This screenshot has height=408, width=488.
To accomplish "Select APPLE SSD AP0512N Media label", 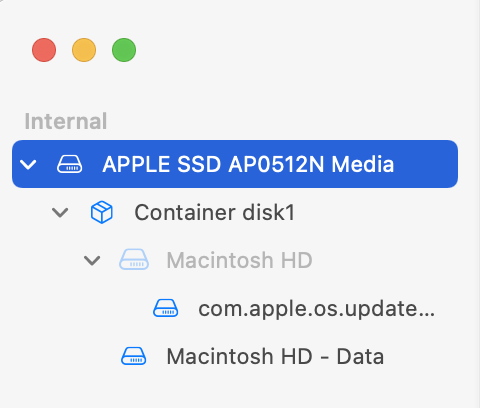I will 248,164.
